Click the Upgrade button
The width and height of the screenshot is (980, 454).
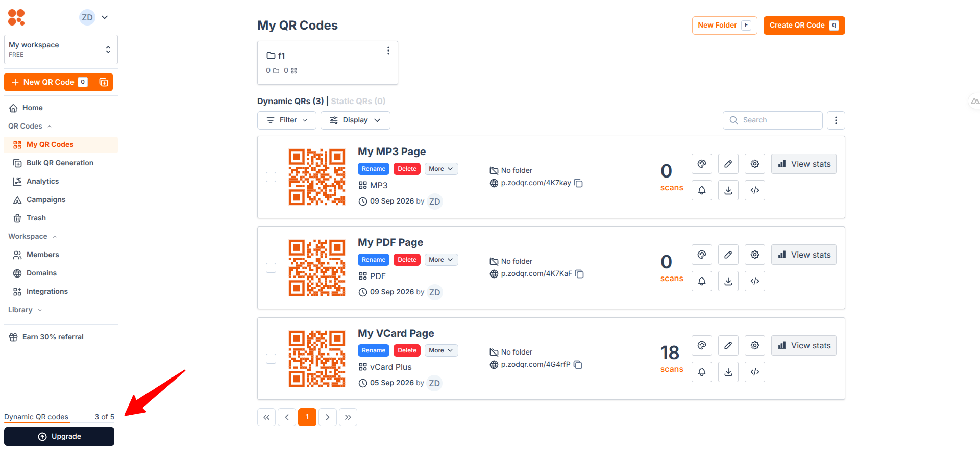(59, 437)
